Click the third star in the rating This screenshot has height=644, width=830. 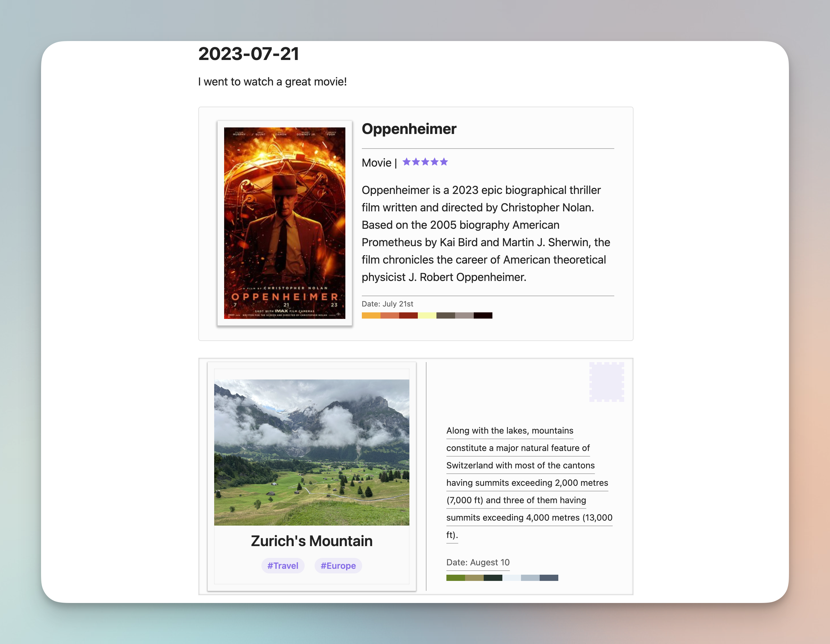425,162
